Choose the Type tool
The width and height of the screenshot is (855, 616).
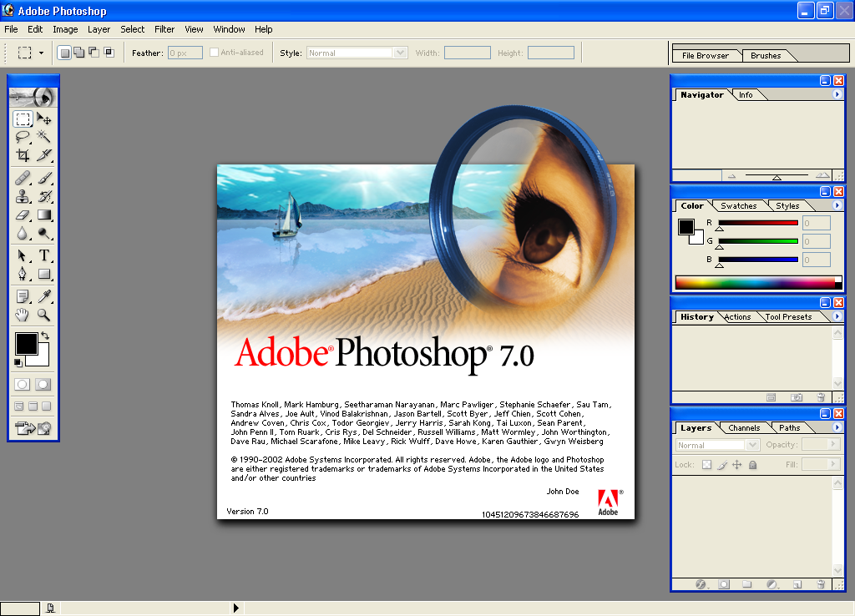click(x=44, y=255)
